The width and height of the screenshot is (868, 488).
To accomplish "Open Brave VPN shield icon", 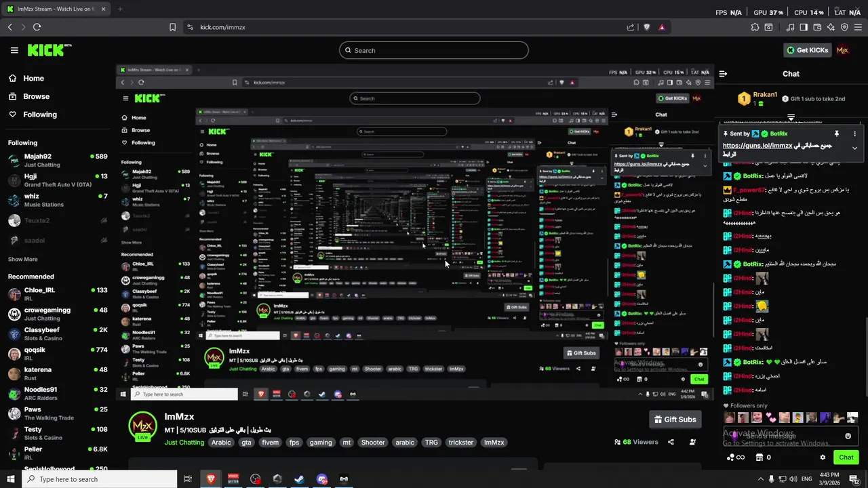I will pos(844,27).
